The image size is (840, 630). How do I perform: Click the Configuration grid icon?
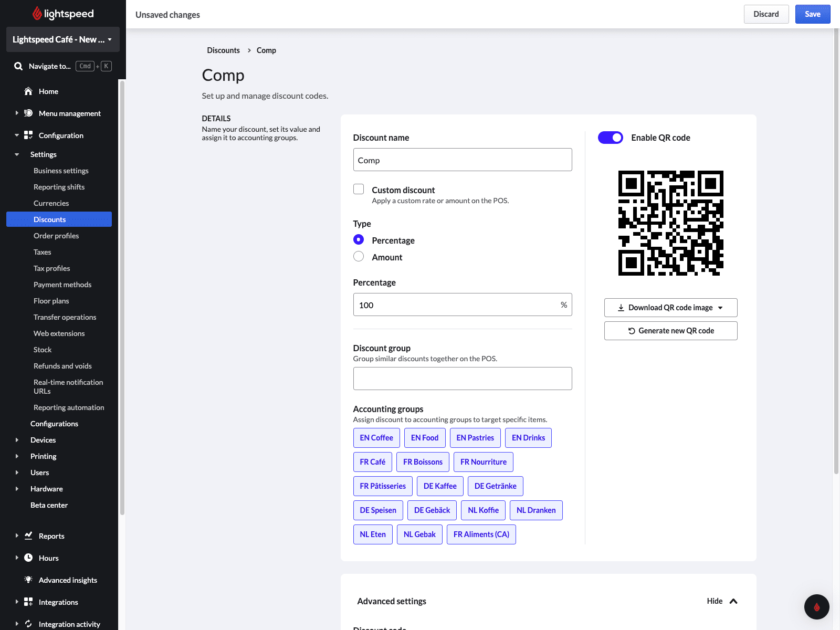(x=28, y=135)
